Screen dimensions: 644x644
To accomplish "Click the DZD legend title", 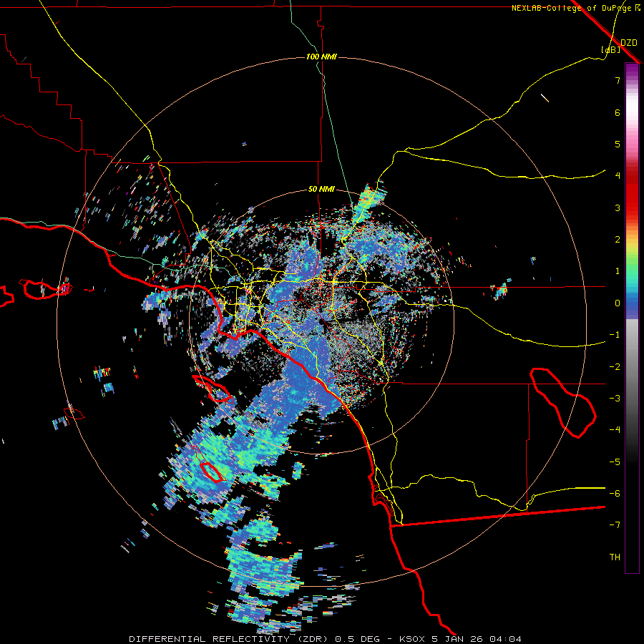I will tap(629, 43).
